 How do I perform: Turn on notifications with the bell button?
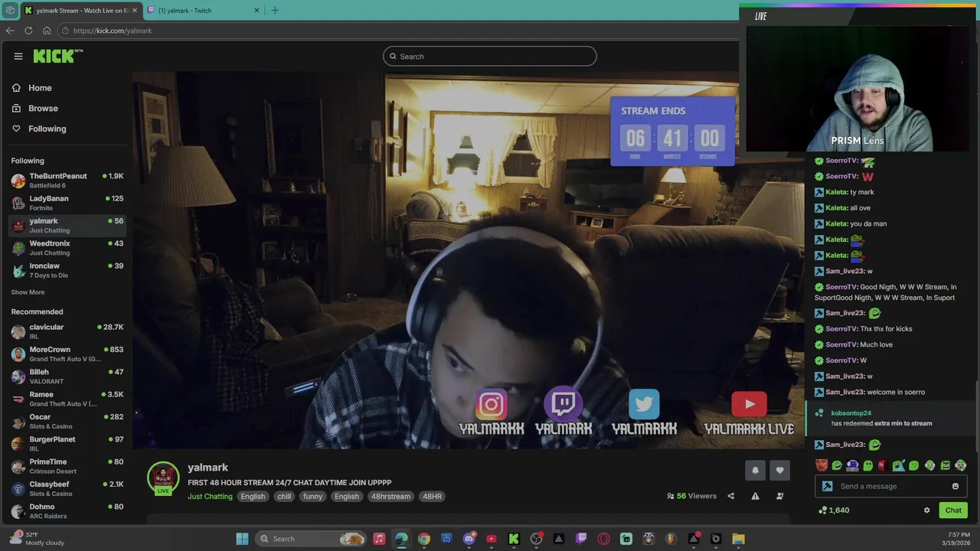click(x=755, y=471)
